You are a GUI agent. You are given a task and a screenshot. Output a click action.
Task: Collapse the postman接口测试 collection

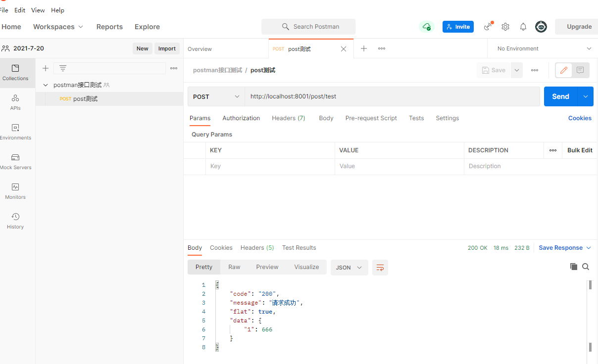[x=46, y=85]
